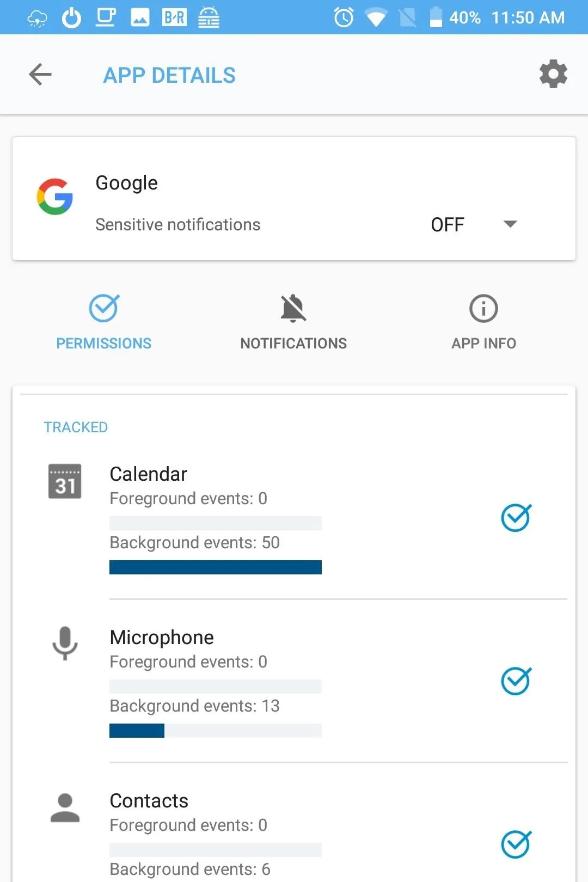
Task: Switch to the Notifications tab
Action: pyautogui.click(x=293, y=322)
